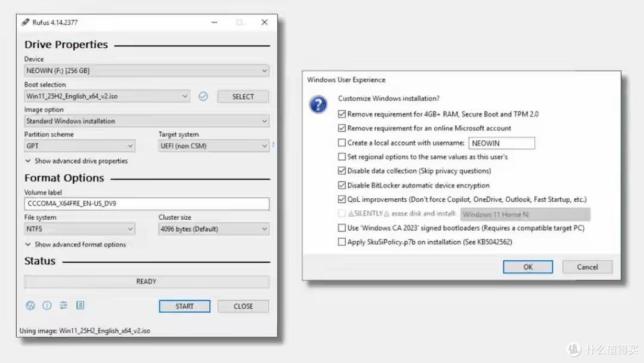Click the blue question mark dialog icon
The image size is (644, 363).
(318, 104)
